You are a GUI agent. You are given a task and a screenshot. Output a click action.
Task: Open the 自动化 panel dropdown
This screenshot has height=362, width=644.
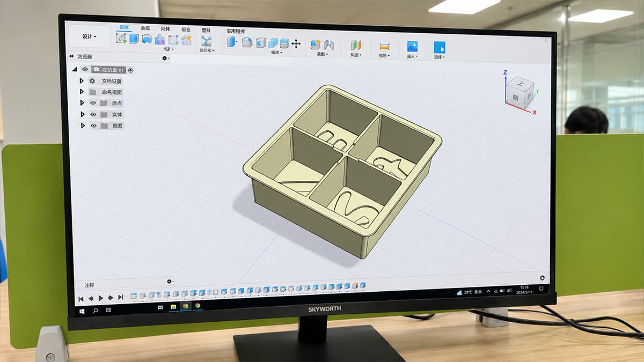[x=207, y=50]
